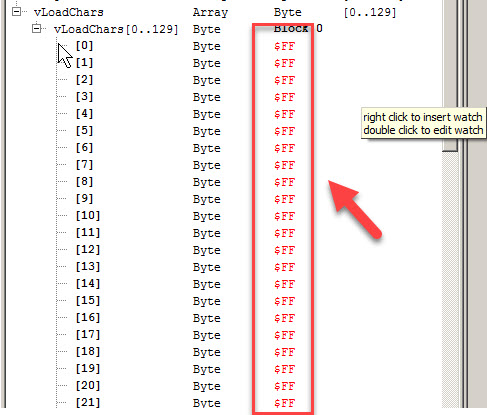
Task: Click the [0..129] range value of vLoadChars
Action: pos(370,13)
